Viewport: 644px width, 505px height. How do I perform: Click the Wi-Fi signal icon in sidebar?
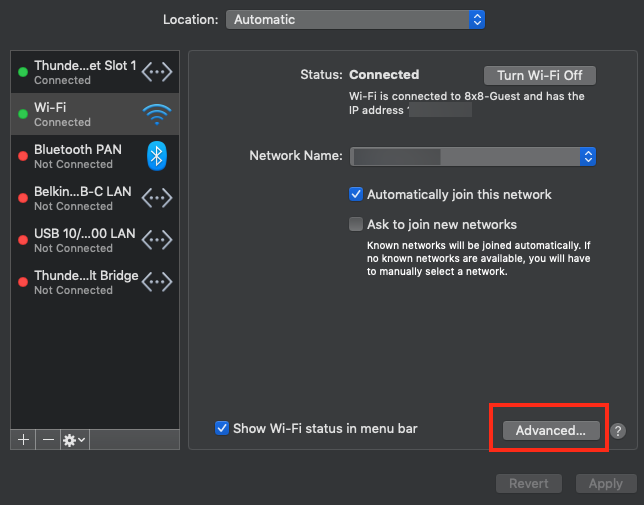click(157, 114)
